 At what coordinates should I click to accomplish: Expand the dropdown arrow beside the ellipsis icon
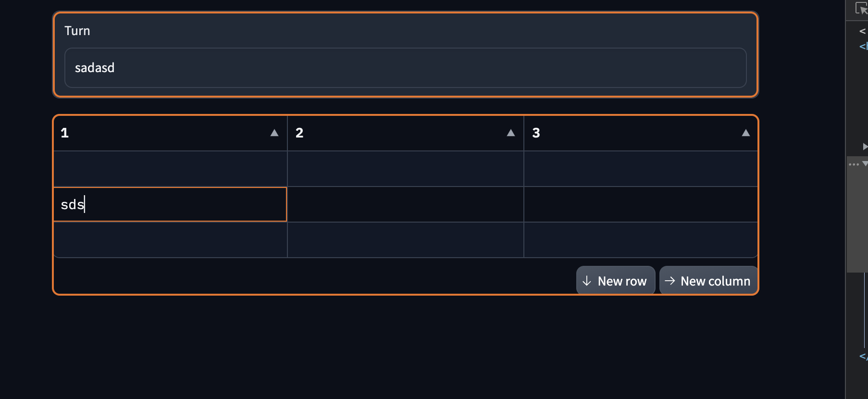[x=865, y=164]
